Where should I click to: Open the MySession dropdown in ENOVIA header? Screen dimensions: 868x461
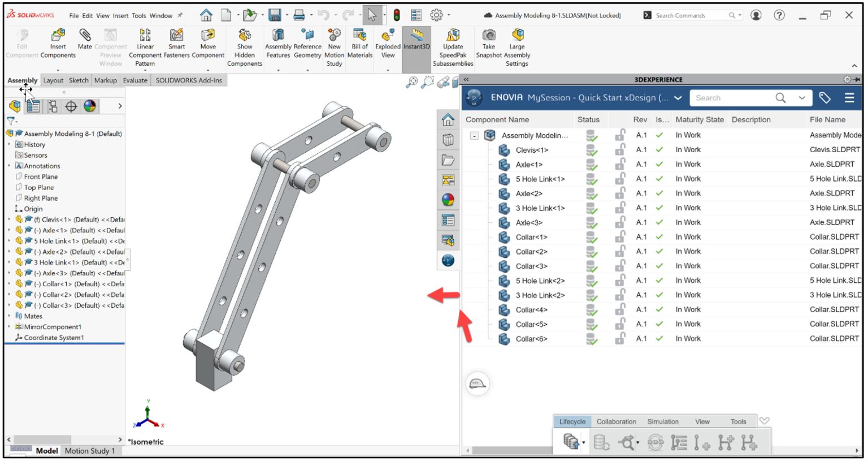pos(678,97)
